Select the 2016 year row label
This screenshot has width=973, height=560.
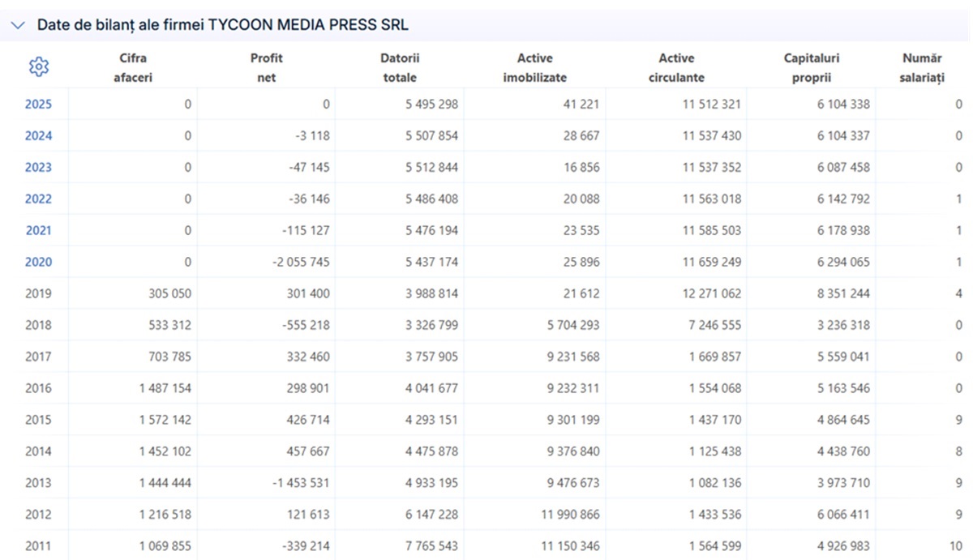click(38, 388)
